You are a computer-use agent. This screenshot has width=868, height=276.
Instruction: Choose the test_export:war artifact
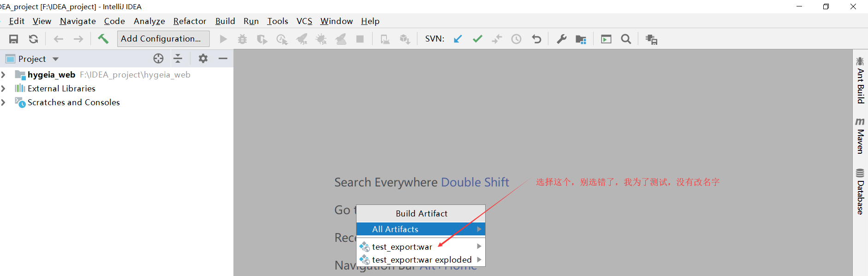[421, 246]
